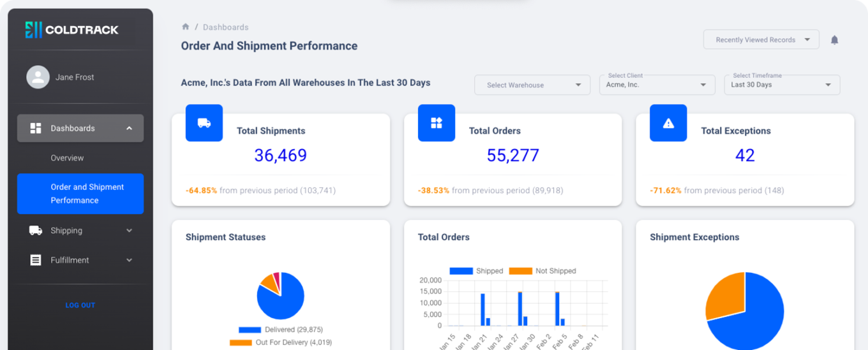Image resolution: width=868 pixels, height=350 pixels.
Task: Open the Overview dashboard page
Action: (68, 157)
